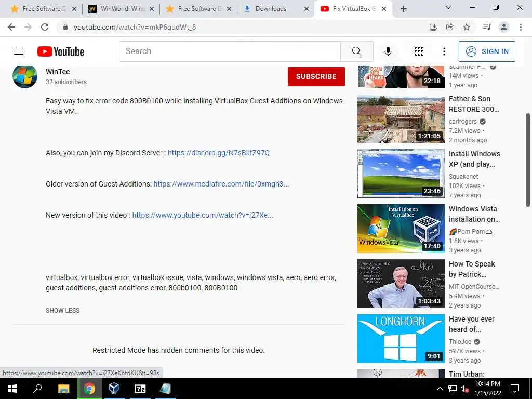Open the carlrogers channel name
Viewport: 532px width, 399px height.
coord(463,122)
